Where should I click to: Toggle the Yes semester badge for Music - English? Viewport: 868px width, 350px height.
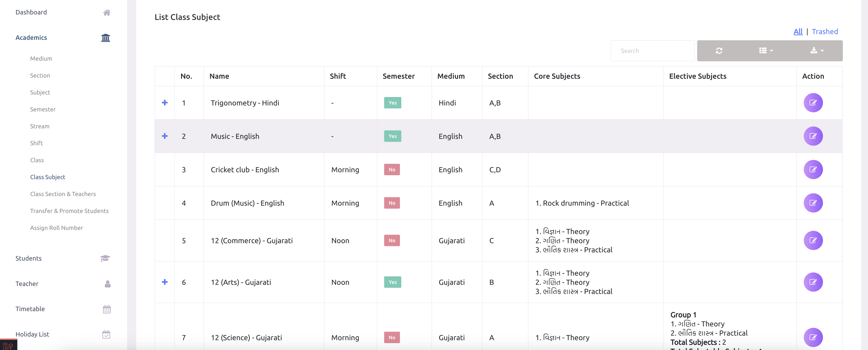coord(392,136)
